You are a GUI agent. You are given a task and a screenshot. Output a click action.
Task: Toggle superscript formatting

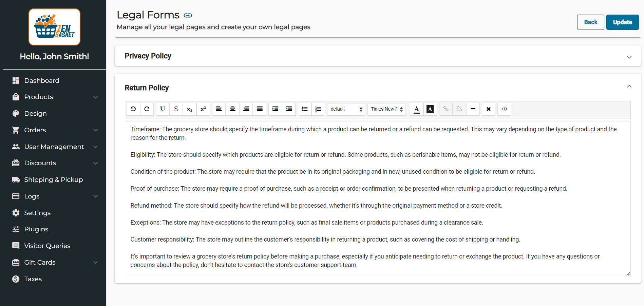point(203,109)
